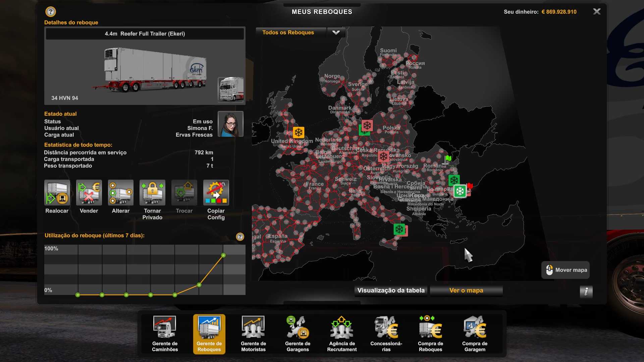Click the dropdown arrow next to Todos os Reboques
The width and height of the screenshot is (644, 362).
click(336, 33)
